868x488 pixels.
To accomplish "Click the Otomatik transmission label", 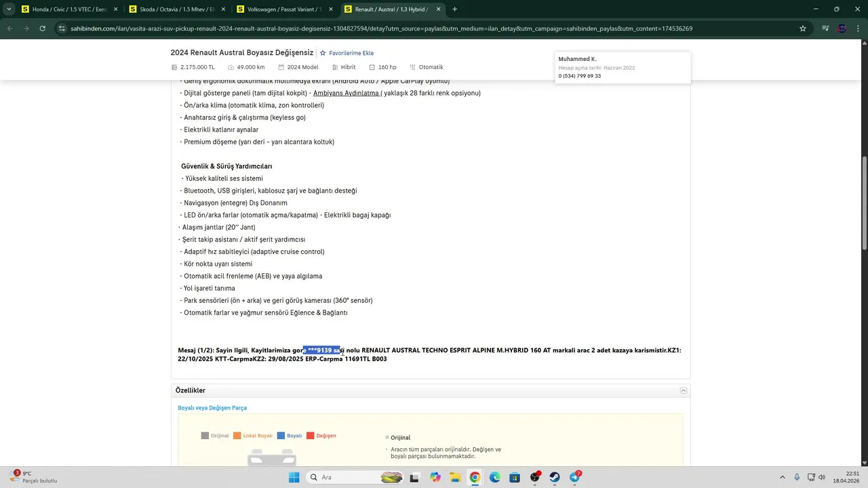I will [x=431, y=67].
